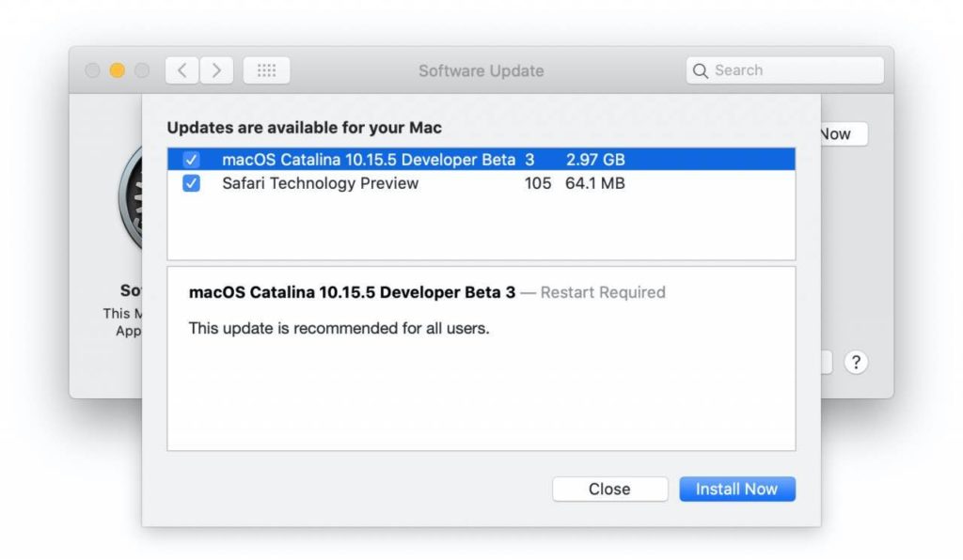Open help with the question mark button
The height and width of the screenshot is (560, 963).
(x=855, y=363)
